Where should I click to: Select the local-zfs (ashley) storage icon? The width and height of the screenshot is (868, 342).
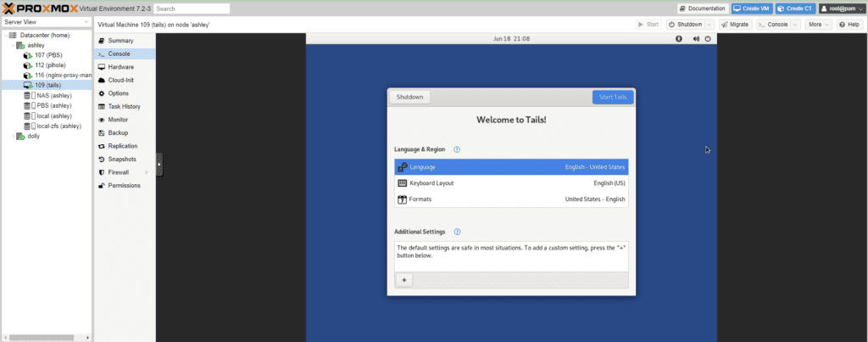[28, 126]
